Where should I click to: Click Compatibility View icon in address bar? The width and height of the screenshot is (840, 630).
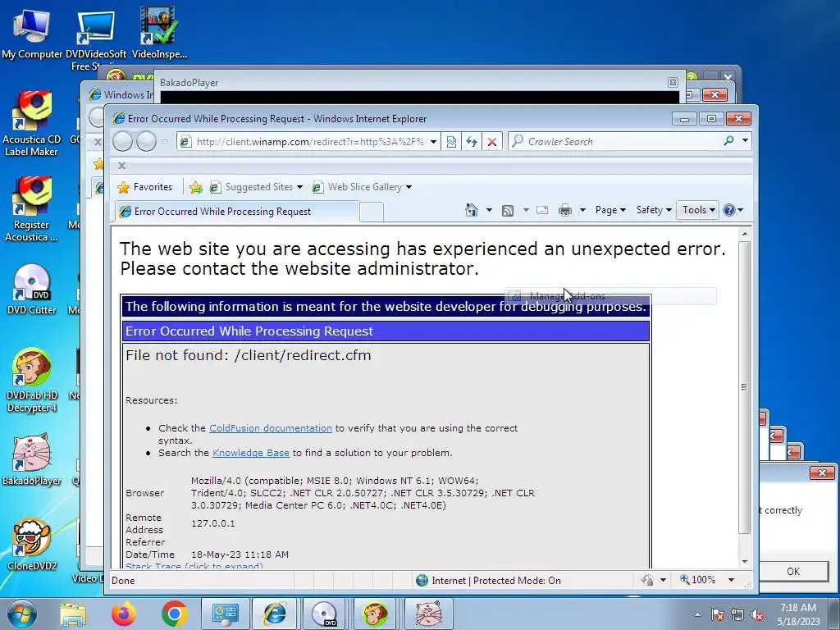point(451,141)
